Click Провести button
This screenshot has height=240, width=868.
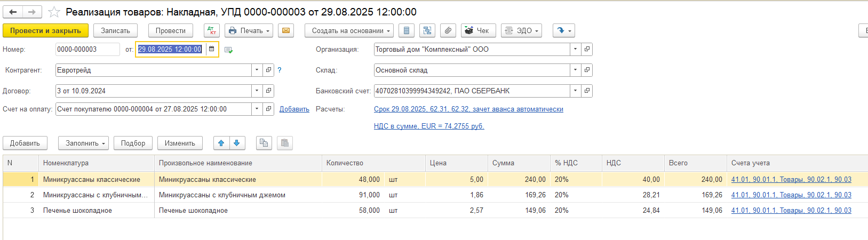coord(171,30)
